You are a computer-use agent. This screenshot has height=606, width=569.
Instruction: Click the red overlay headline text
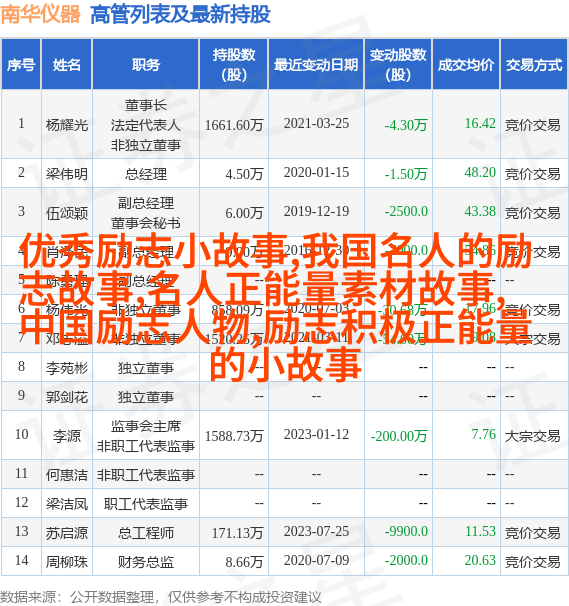pyautogui.click(x=277, y=307)
